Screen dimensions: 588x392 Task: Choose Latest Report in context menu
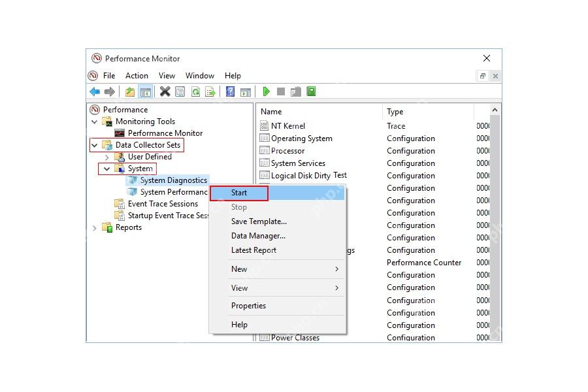[277, 250]
